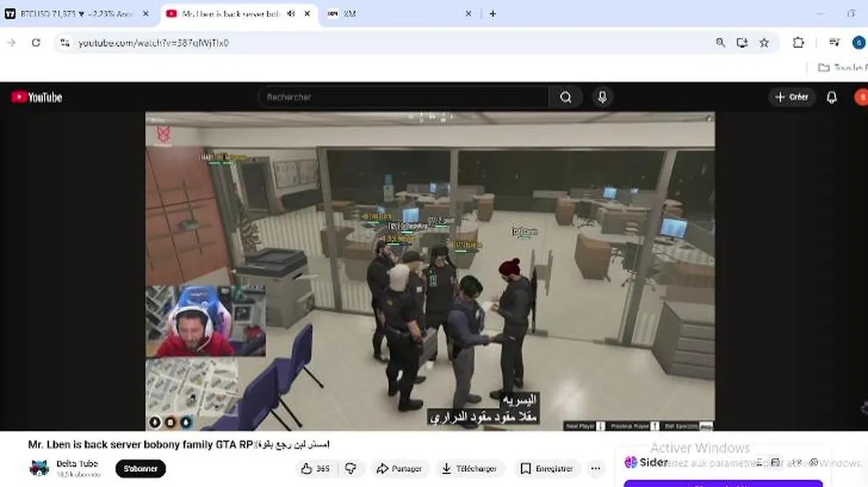The height and width of the screenshot is (487, 868).
Task: Click inside the Rechercher search field
Action: [x=403, y=97]
